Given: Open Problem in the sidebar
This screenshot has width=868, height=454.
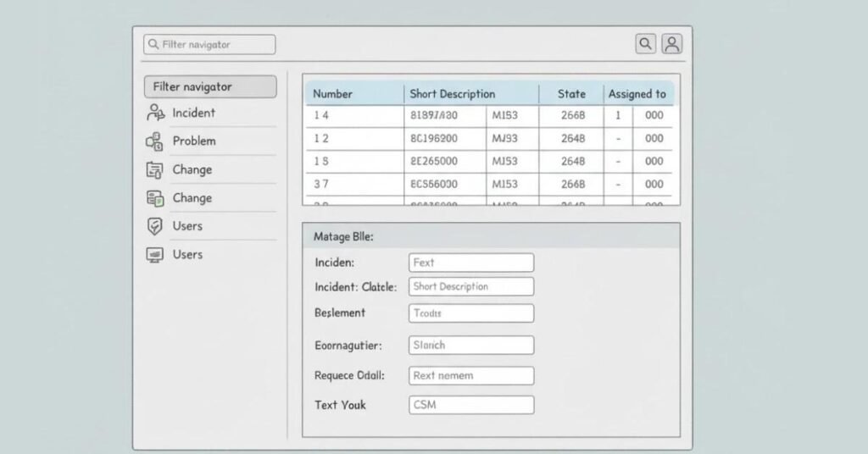Looking at the screenshot, I should click(x=194, y=141).
